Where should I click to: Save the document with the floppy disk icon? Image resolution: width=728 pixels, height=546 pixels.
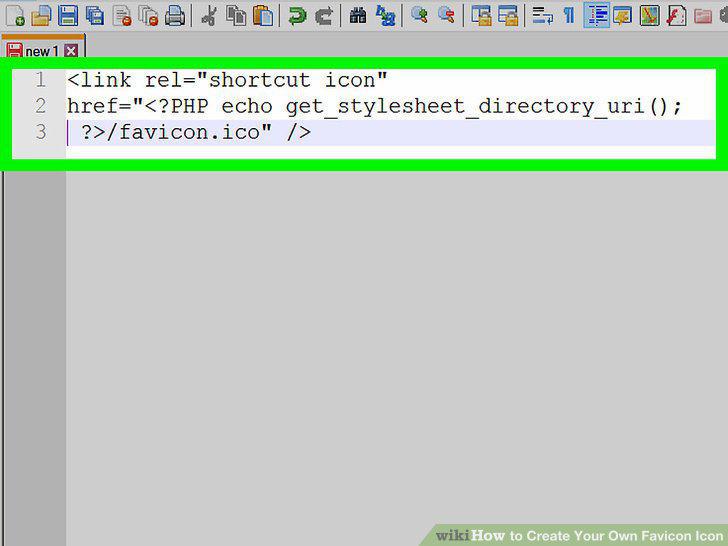(x=68, y=15)
